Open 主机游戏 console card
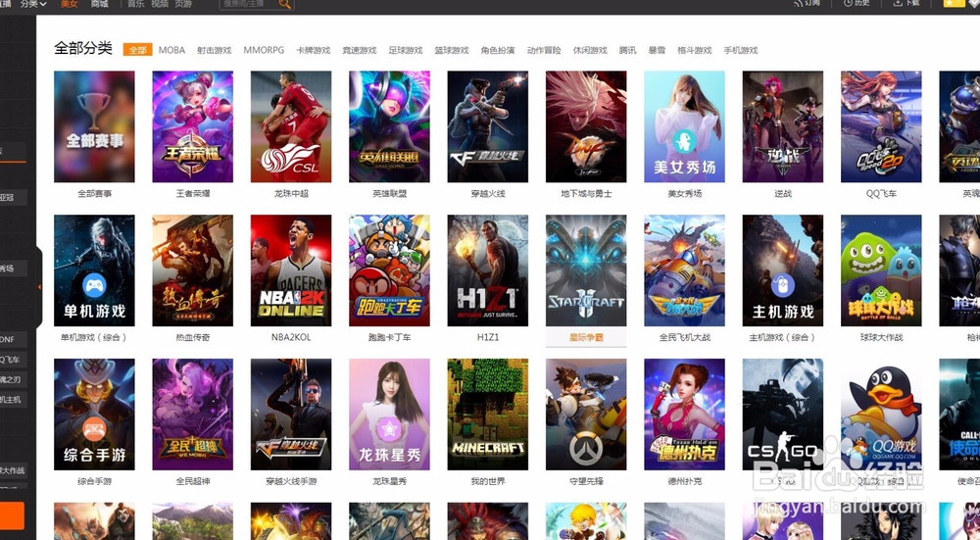 pyautogui.click(x=782, y=270)
